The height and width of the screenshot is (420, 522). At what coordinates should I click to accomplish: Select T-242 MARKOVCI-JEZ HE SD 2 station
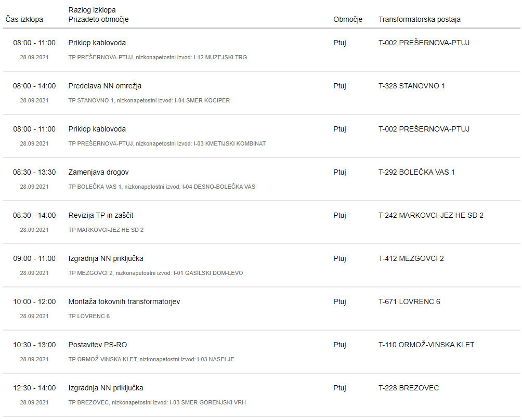point(431,215)
